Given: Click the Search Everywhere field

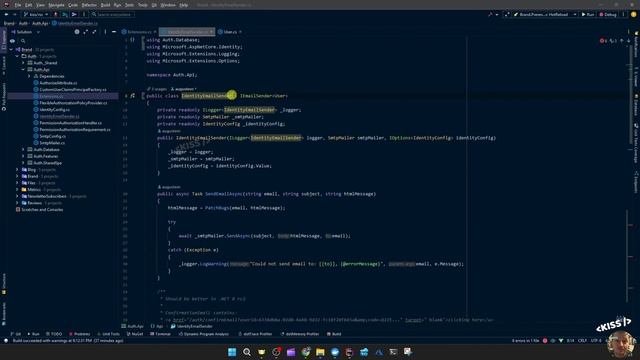Looking at the screenshot, I should pyautogui.click(x=112, y=14).
